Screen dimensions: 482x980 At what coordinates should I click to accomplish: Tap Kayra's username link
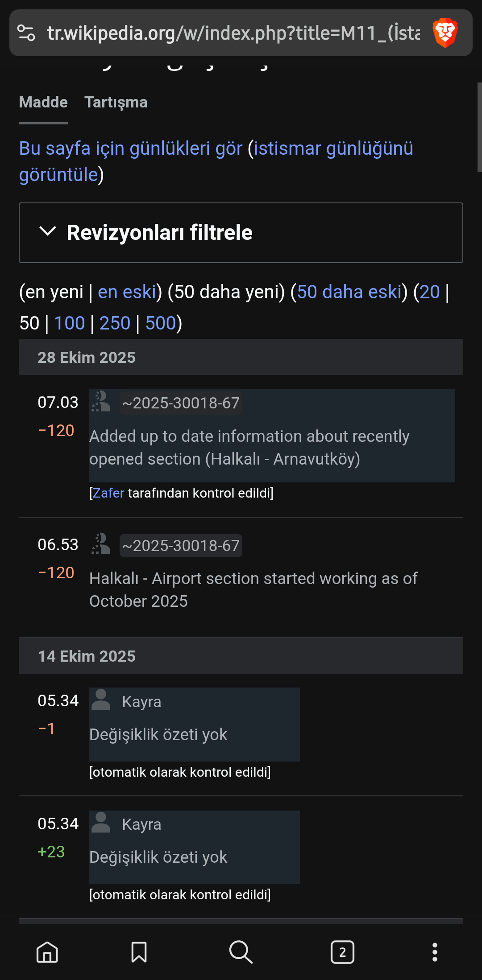pyautogui.click(x=141, y=701)
